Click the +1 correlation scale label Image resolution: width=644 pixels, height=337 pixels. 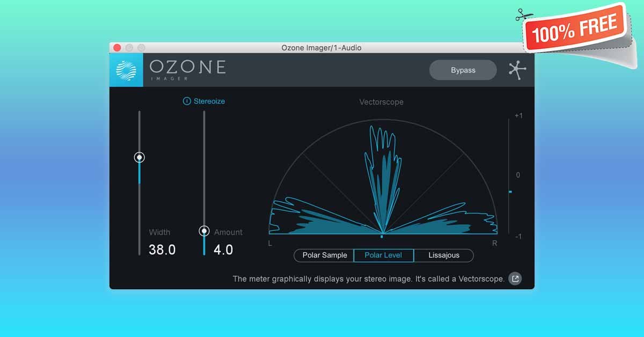point(518,116)
